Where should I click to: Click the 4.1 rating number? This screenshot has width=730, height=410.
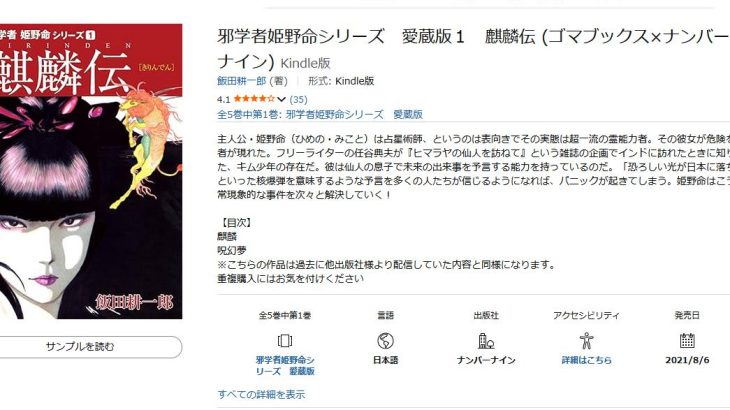coord(223,100)
